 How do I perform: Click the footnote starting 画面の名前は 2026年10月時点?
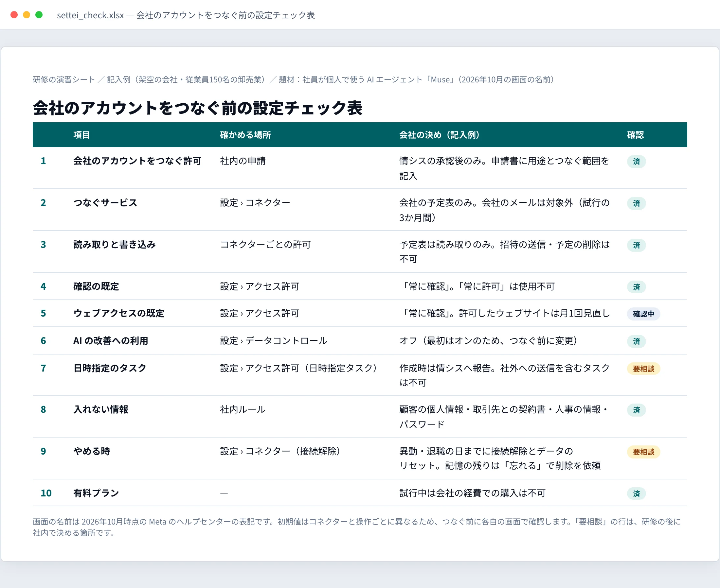click(x=357, y=527)
